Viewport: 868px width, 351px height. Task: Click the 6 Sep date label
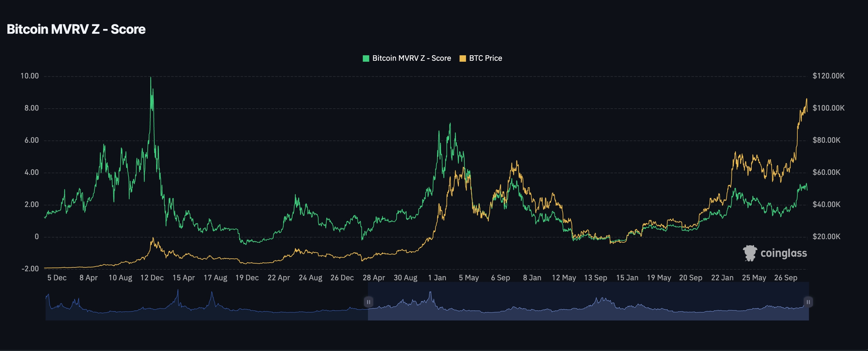(x=500, y=278)
